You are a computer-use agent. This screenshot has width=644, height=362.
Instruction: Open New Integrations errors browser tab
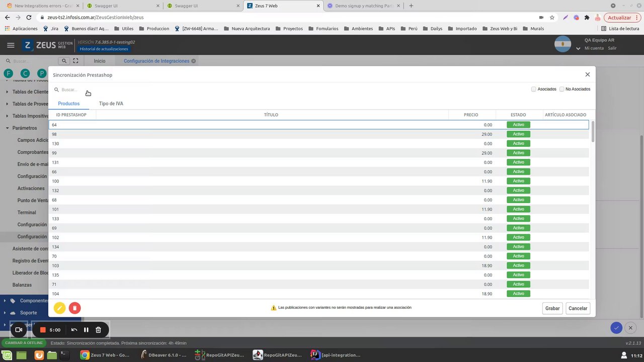(x=42, y=6)
